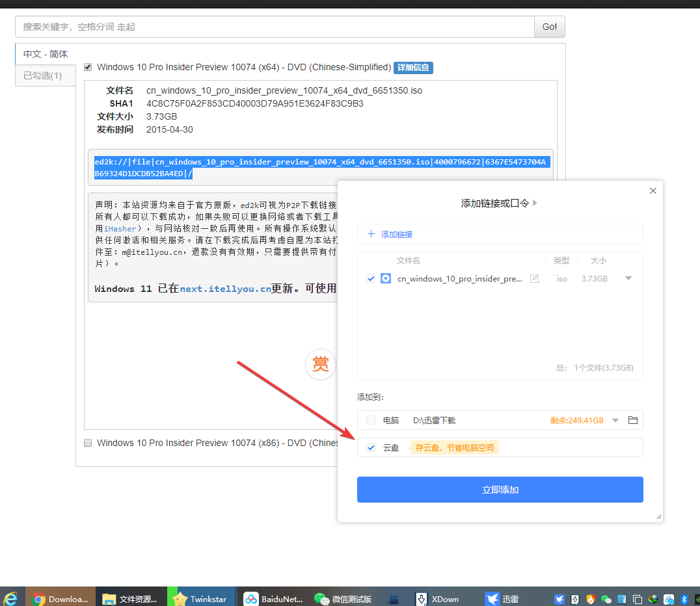The height and width of the screenshot is (606, 700).
Task: Open XDown in the taskbar
Action: click(x=437, y=598)
